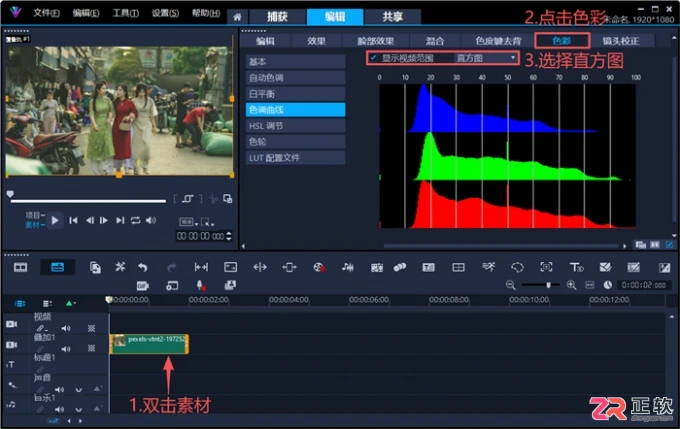Toggle repeat playback
Screen dimensions: 680x429
pyautogui.click(x=135, y=220)
